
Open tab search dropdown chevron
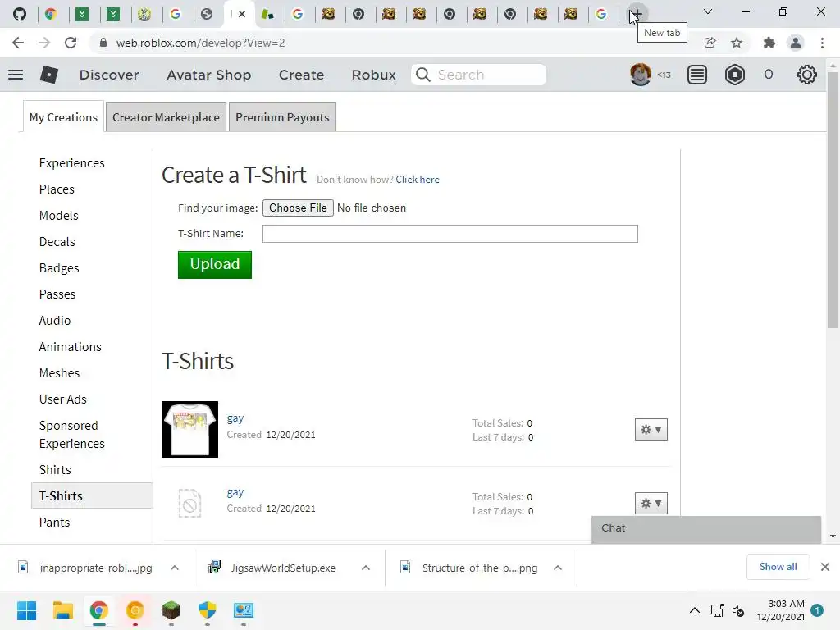pos(708,11)
